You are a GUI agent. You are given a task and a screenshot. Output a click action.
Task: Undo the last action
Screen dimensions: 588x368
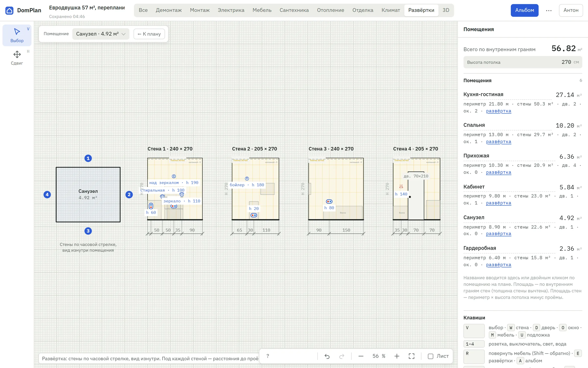[x=327, y=356]
